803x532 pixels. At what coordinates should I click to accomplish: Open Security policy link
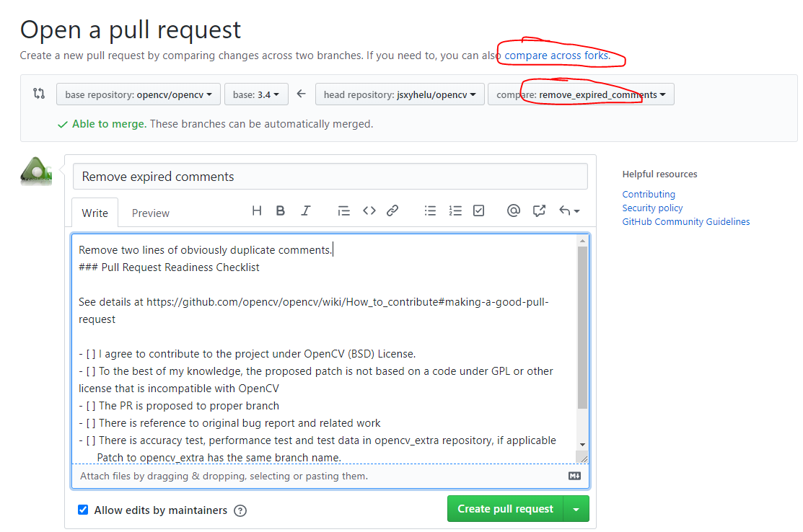click(x=652, y=208)
